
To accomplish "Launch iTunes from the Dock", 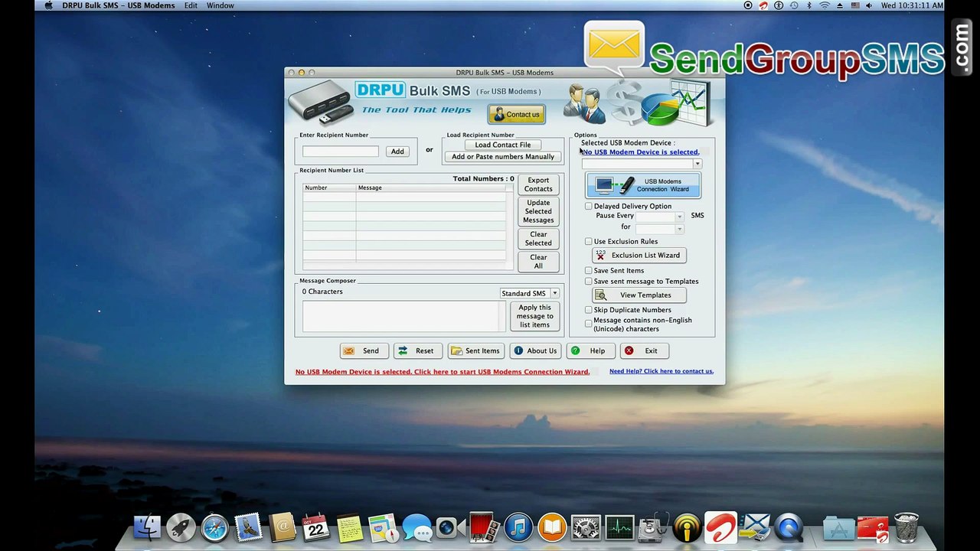I will point(518,528).
